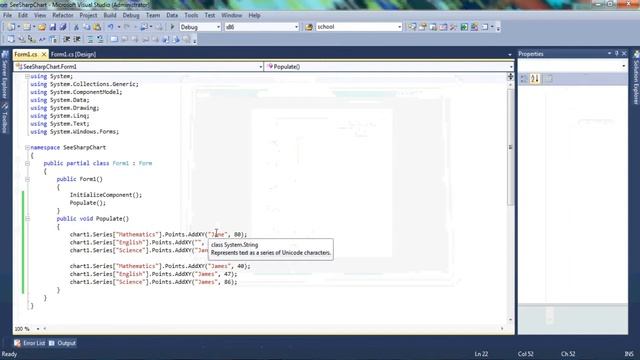Click the Decrease Line Indent icon
The width and height of the screenshot is (640, 360).
click(x=66, y=39)
